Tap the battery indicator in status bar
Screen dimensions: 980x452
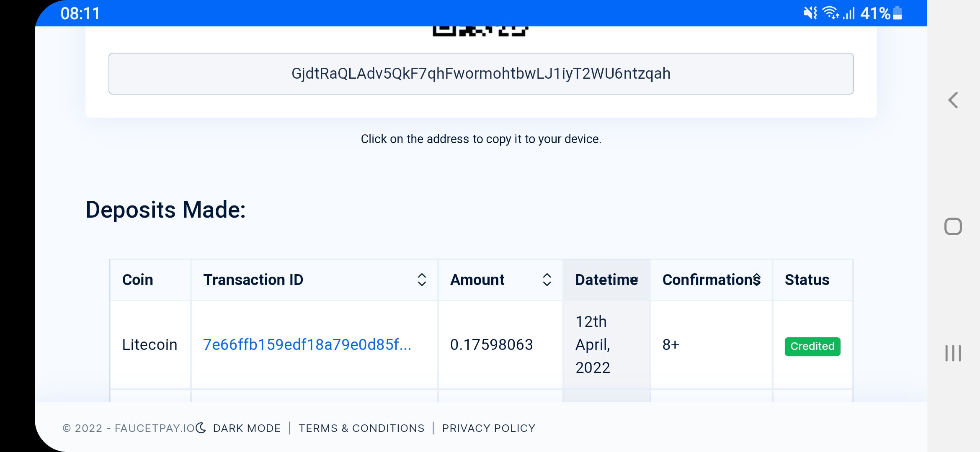pyautogui.click(x=897, y=13)
